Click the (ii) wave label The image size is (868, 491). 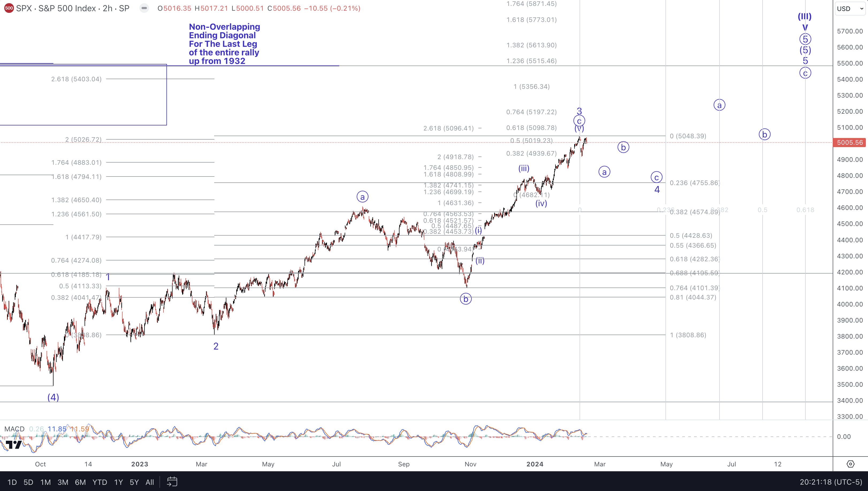click(x=480, y=260)
